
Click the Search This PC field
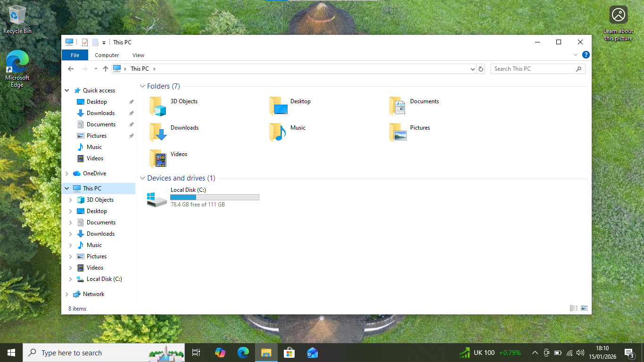[x=533, y=69]
